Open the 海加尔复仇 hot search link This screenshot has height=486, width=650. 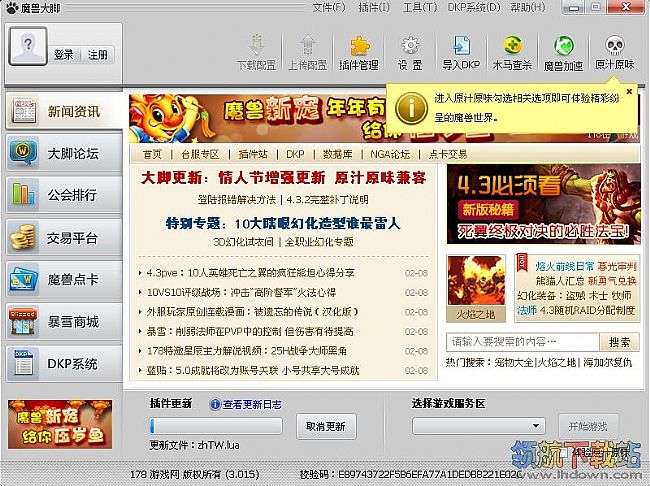pyautogui.click(x=607, y=362)
